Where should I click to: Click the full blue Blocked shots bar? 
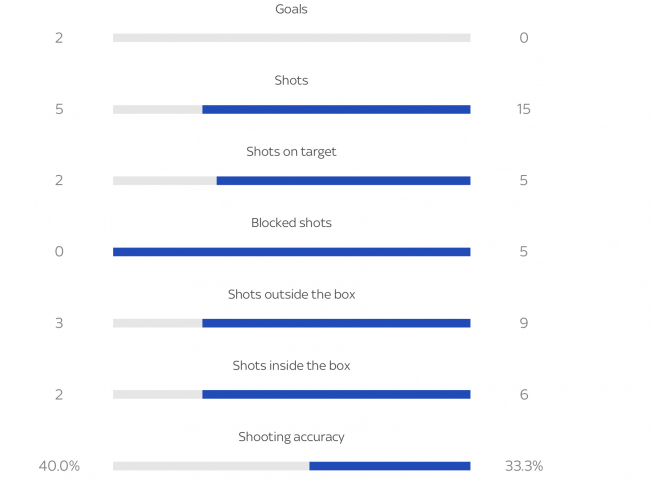pyautogui.click(x=291, y=252)
